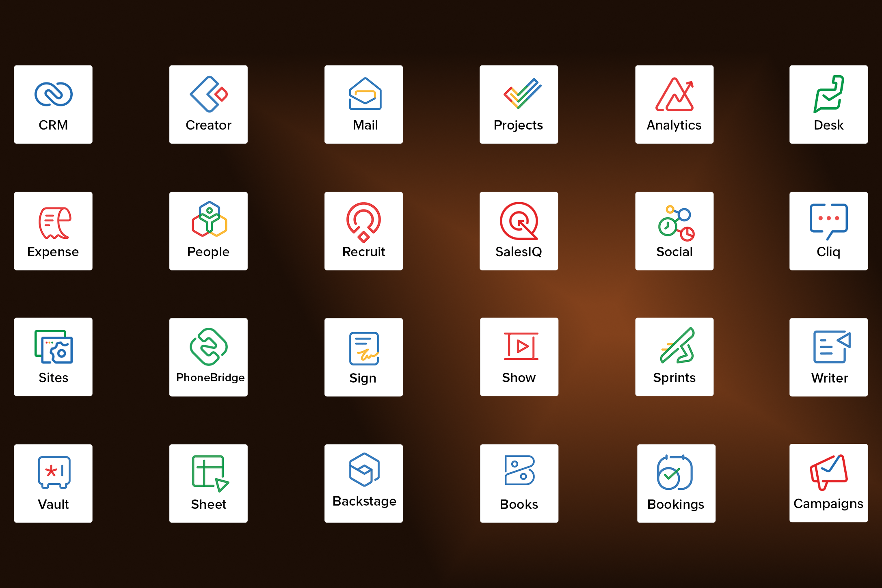Screen dimensions: 882x588
Task: Select the Sign document icon
Action: [364, 348]
